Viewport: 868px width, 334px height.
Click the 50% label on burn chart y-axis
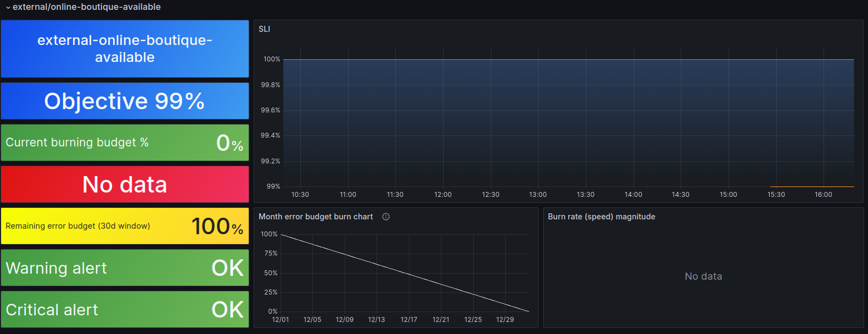(271, 273)
